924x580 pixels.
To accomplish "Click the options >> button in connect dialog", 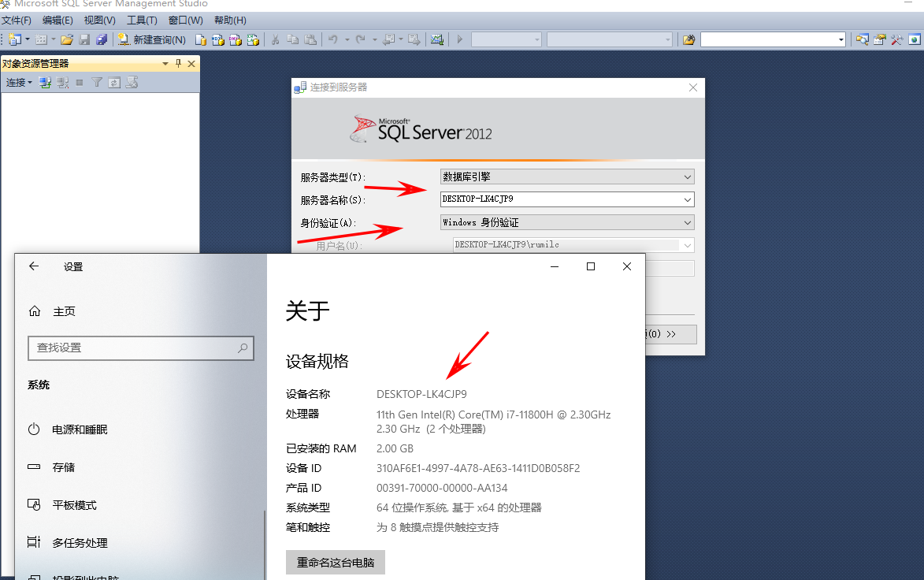I will (671, 334).
